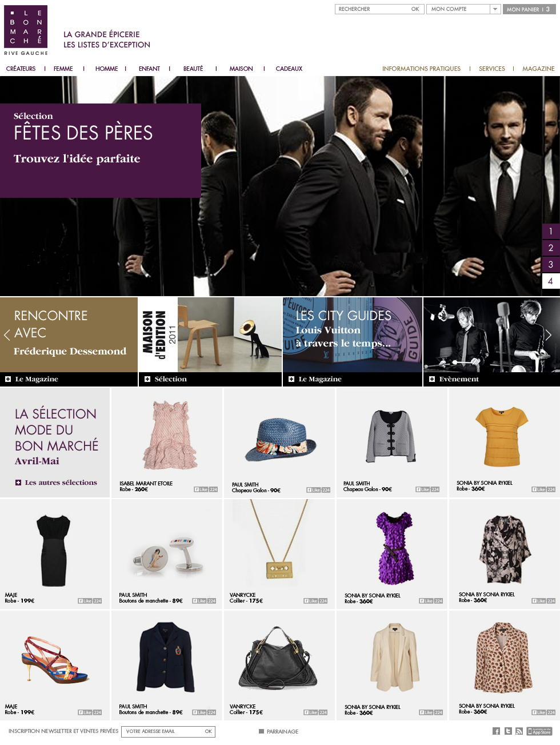Tick the Parrainage square box
Screen dimensions: 560x745
click(x=261, y=731)
